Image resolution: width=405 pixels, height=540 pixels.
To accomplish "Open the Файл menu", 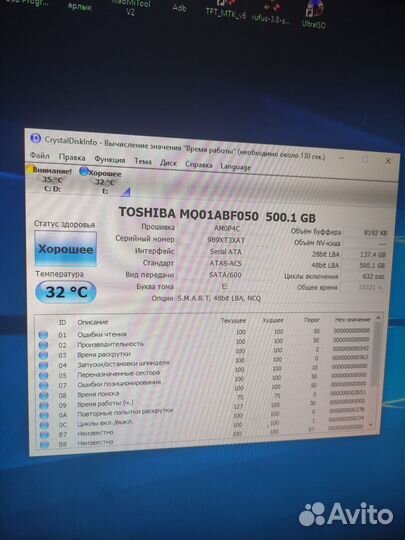I will pyautogui.click(x=40, y=156).
